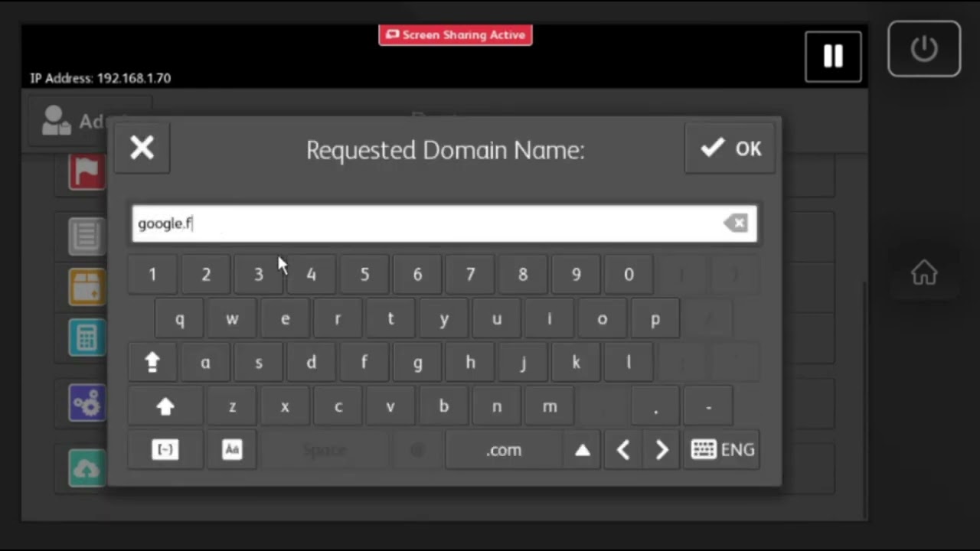The width and height of the screenshot is (980, 551).
Task: Tap the number 2 key
Action: (x=206, y=275)
